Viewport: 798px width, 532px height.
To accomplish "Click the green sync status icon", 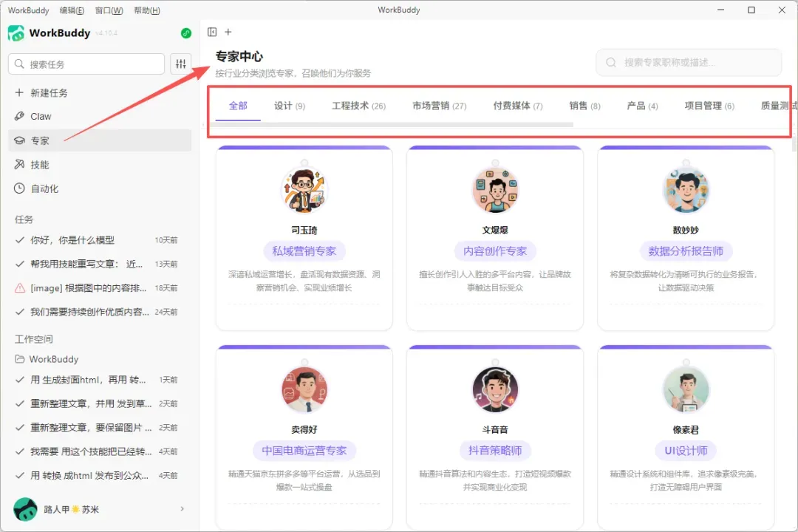I will coord(185,33).
